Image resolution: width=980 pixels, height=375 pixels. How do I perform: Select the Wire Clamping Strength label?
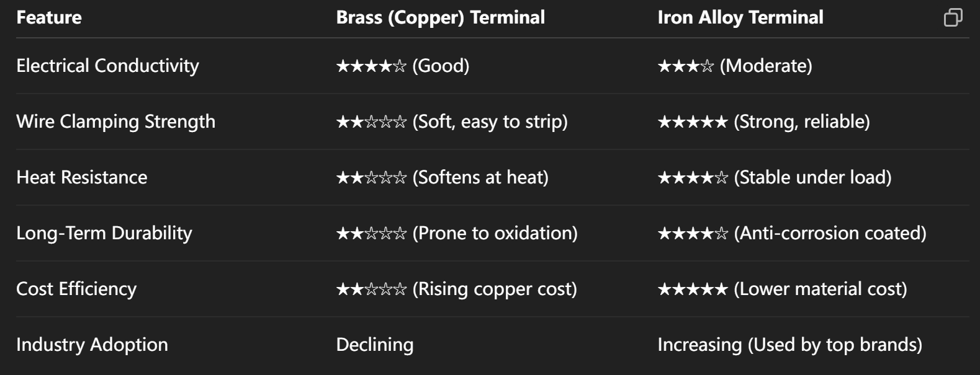click(115, 121)
